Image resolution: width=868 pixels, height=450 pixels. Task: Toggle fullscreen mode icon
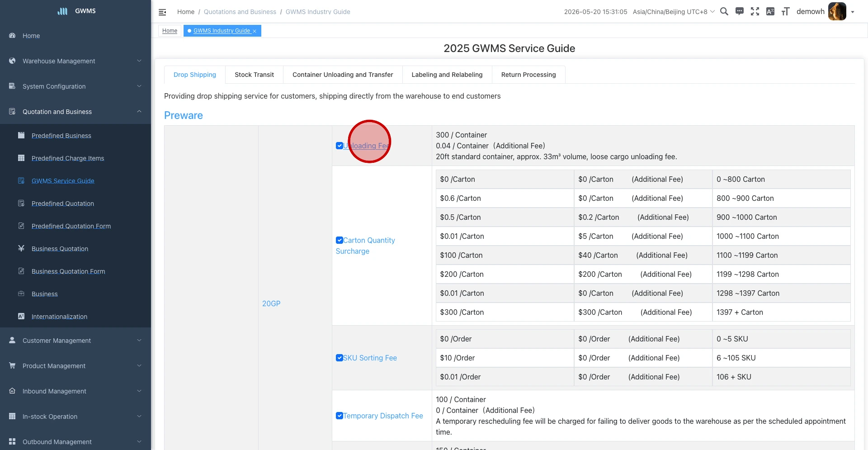coord(755,12)
